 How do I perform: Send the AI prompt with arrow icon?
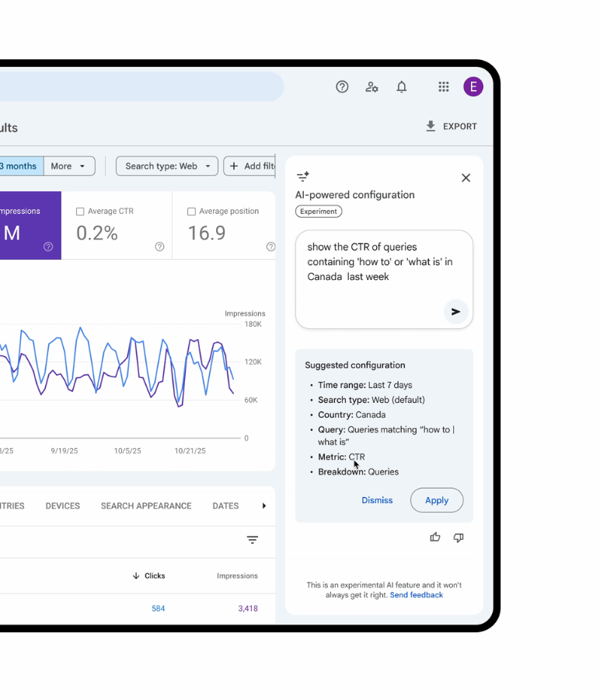(456, 312)
